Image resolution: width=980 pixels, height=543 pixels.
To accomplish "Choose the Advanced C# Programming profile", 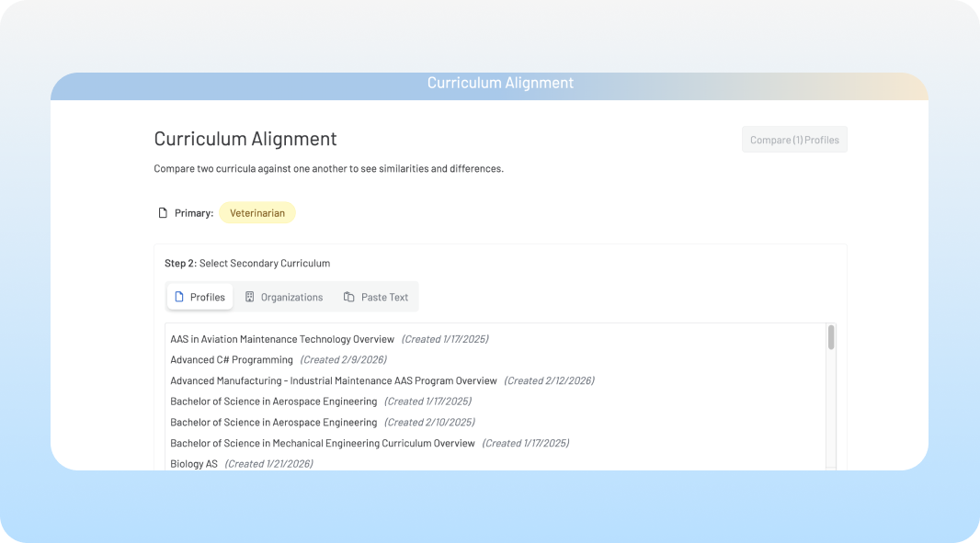I will [232, 360].
